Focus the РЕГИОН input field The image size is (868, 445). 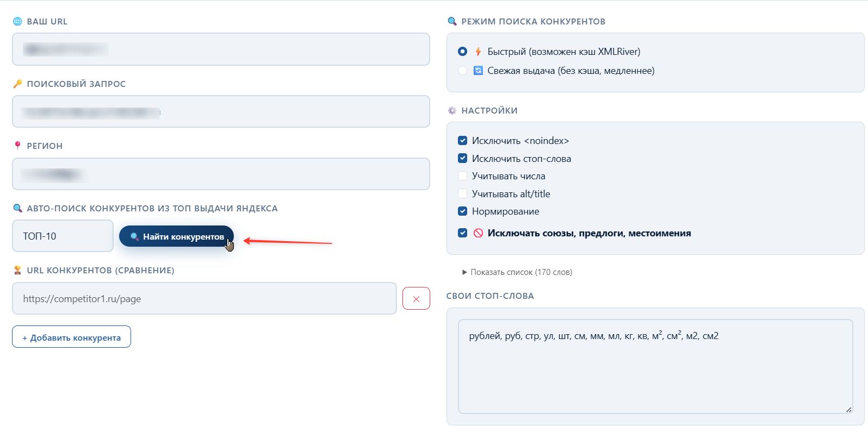pos(221,174)
